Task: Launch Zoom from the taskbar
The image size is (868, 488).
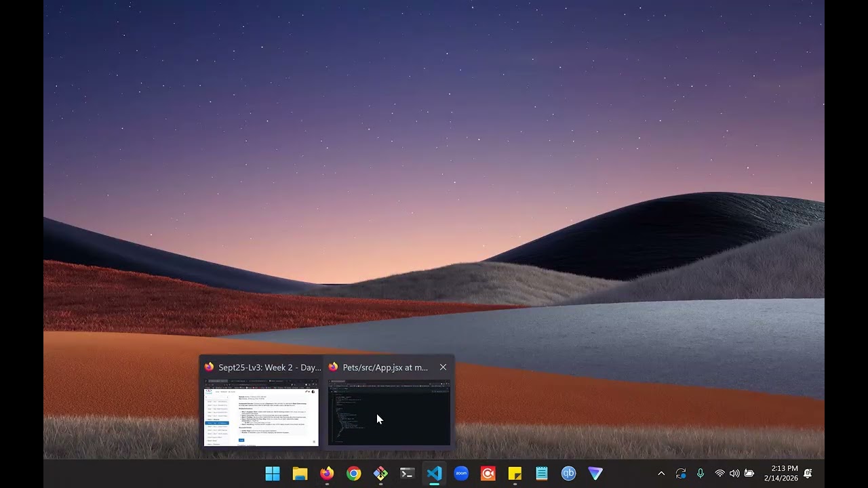Action: (x=461, y=474)
